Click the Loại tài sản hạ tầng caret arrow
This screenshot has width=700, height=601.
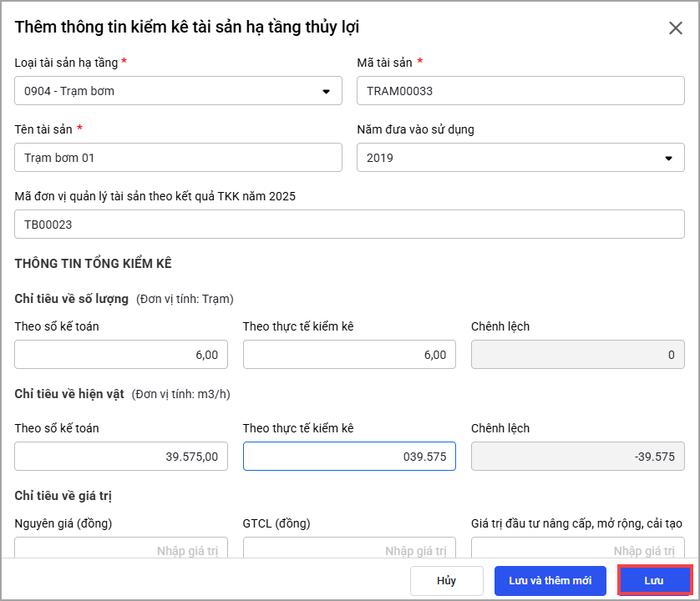click(x=326, y=92)
